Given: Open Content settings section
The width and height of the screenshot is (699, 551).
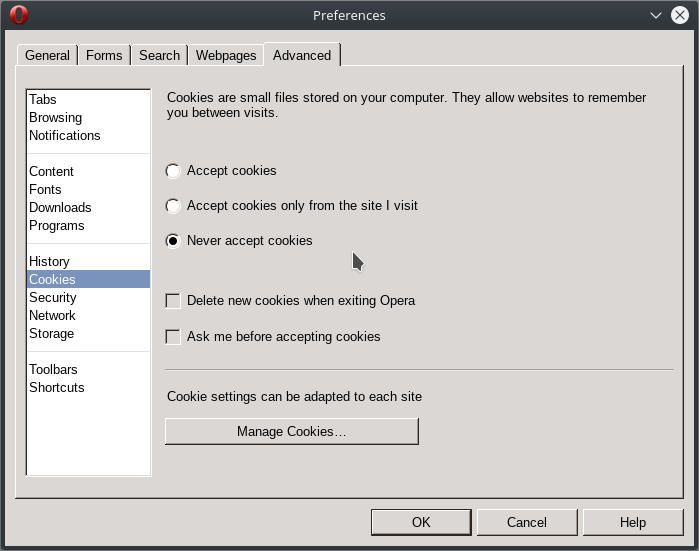Looking at the screenshot, I should (x=88, y=172).
